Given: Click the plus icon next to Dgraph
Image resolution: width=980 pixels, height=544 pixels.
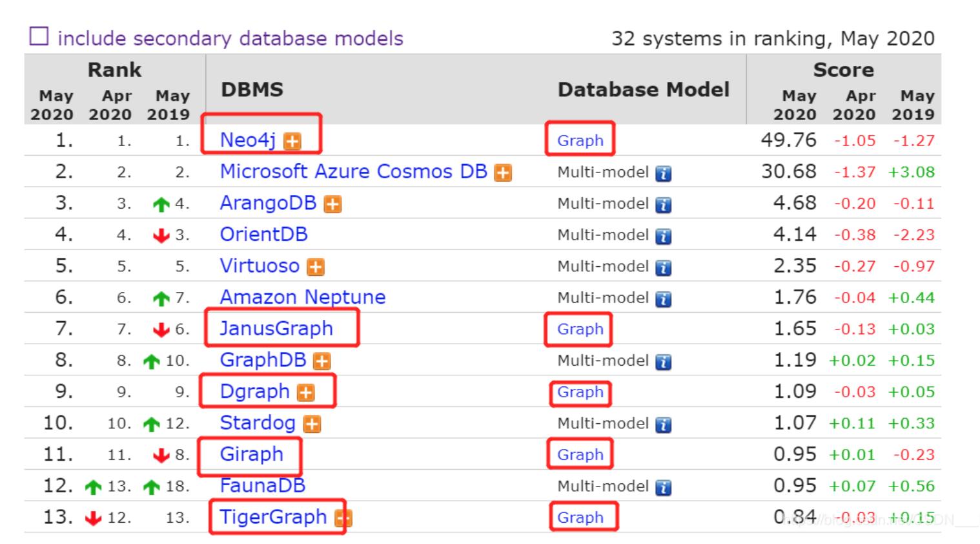Looking at the screenshot, I should click(x=305, y=393).
